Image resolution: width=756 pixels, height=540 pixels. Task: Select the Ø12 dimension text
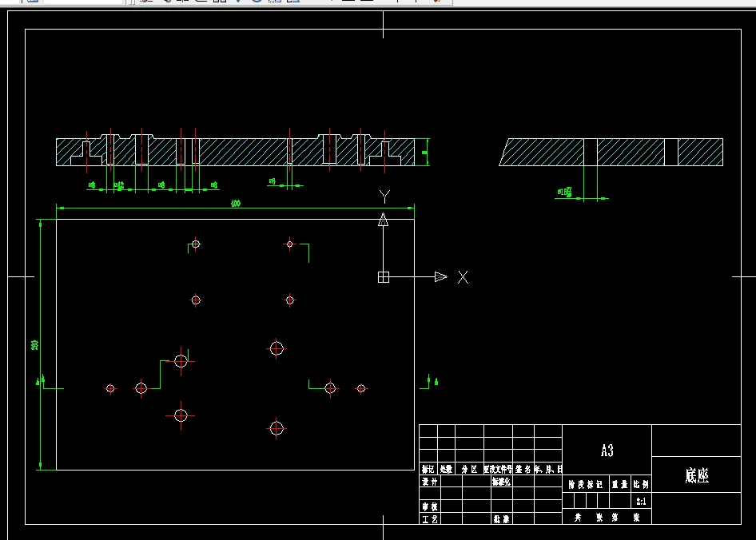coord(119,185)
